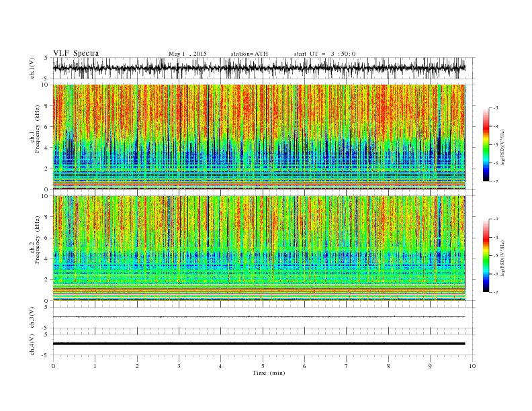The width and height of the screenshot is (532, 411).
Task: Click the "start UT = 3 :50: 0" text
Action: [324, 54]
